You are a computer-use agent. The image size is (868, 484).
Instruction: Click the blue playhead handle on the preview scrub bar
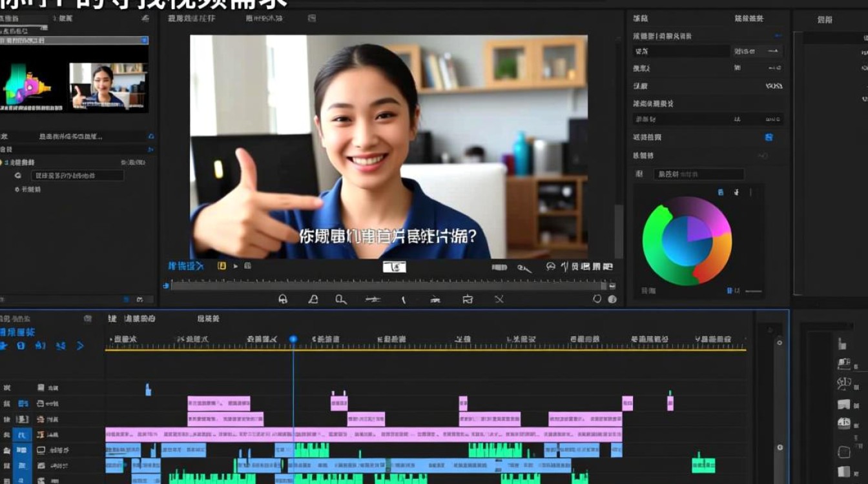[x=166, y=285]
